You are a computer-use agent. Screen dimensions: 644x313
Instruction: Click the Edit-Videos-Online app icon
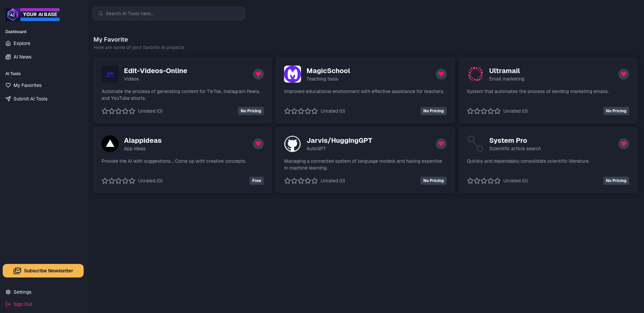click(110, 74)
